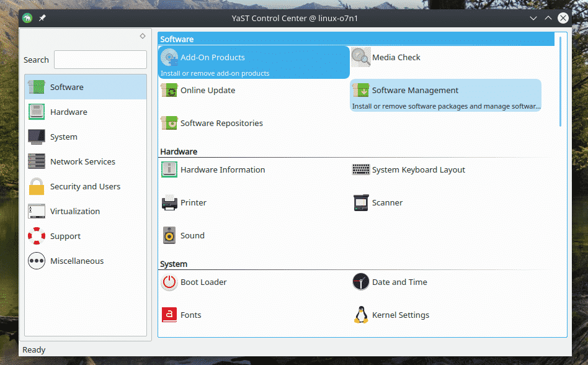Click the Network Services server icon
Viewport: 588px width, 365px height.
tap(37, 161)
